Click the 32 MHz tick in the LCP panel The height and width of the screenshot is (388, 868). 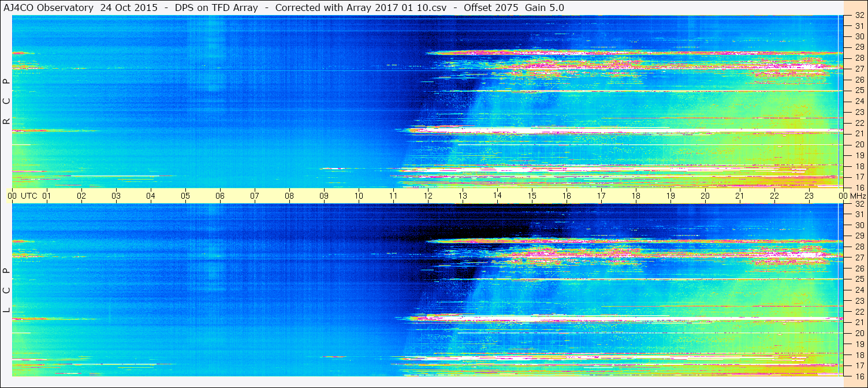859,204
